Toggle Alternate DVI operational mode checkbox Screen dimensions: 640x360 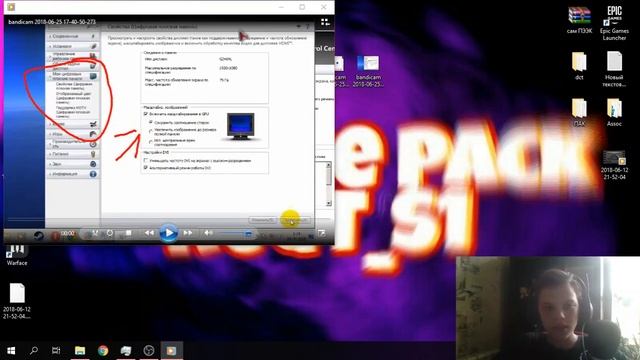point(146,168)
